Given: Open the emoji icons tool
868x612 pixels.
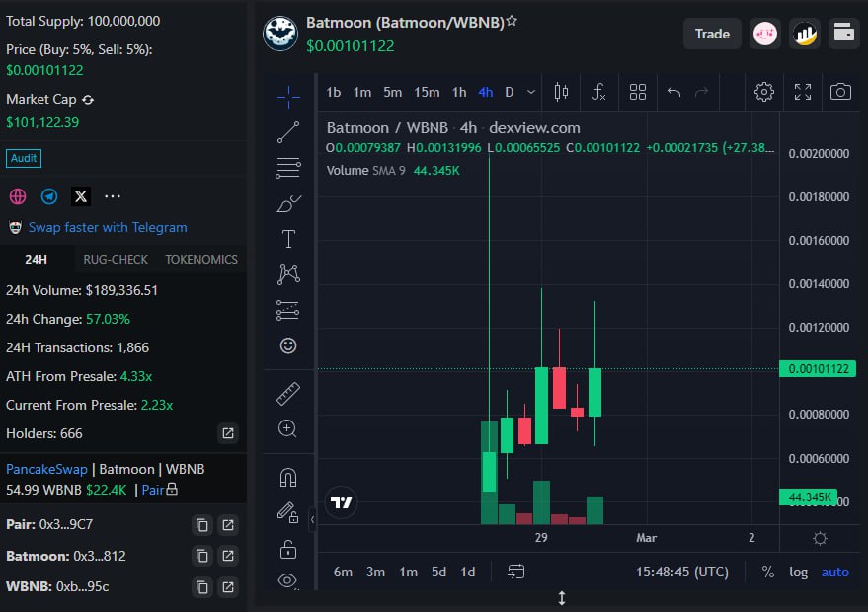Looking at the screenshot, I should point(288,345).
